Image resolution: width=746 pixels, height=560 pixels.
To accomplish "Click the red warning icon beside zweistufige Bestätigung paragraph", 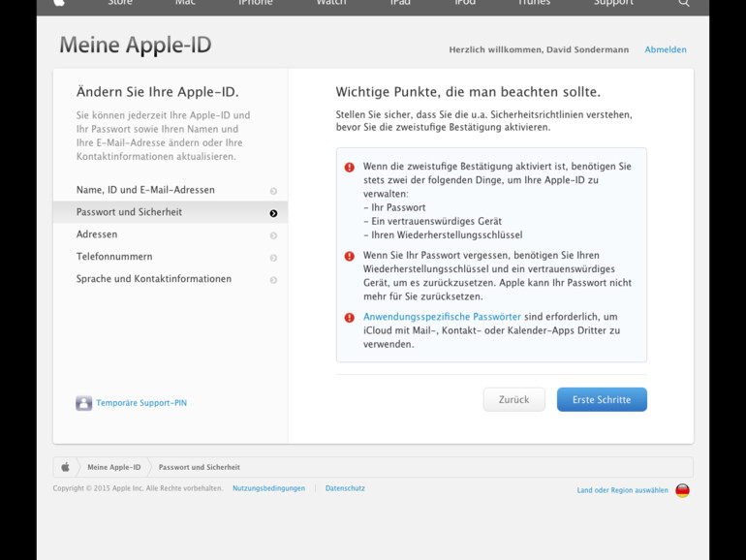I will (349, 167).
